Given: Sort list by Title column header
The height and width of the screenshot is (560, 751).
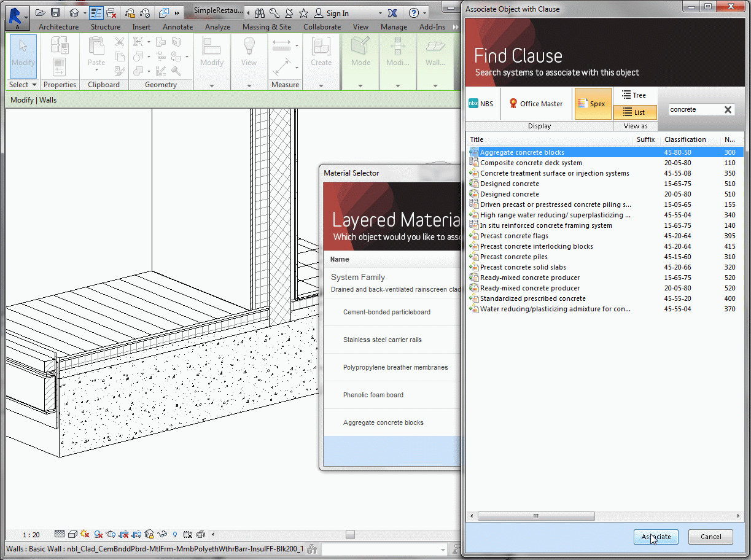Looking at the screenshot, I should pyautogui.click(x=550, y=139).
